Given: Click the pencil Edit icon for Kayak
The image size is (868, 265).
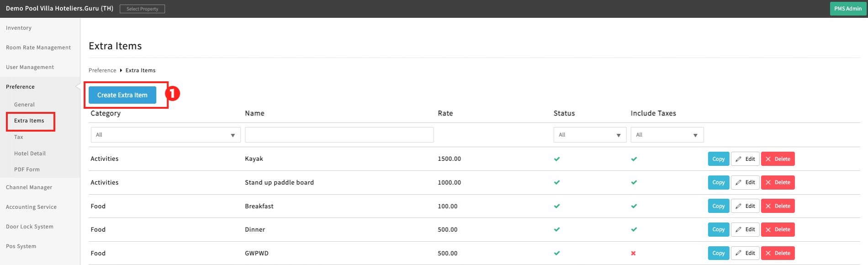Looking at the screenshot, I should [x=738, y=159].
